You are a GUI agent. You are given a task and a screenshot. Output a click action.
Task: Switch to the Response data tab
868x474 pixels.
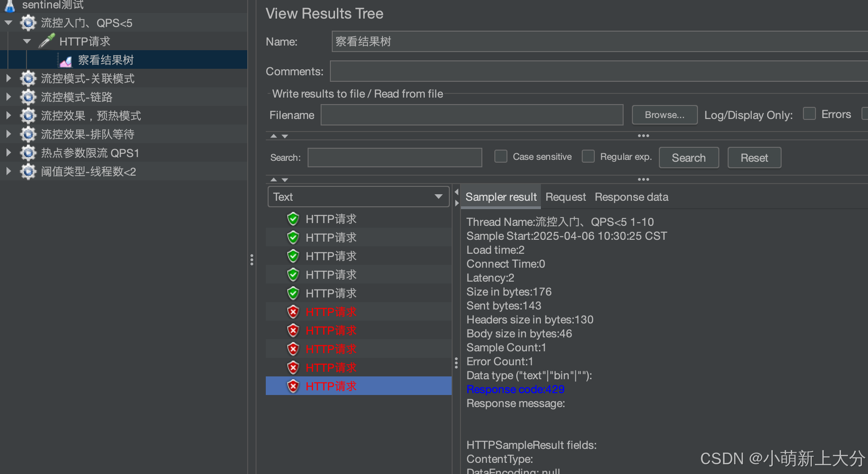[631, 197]
